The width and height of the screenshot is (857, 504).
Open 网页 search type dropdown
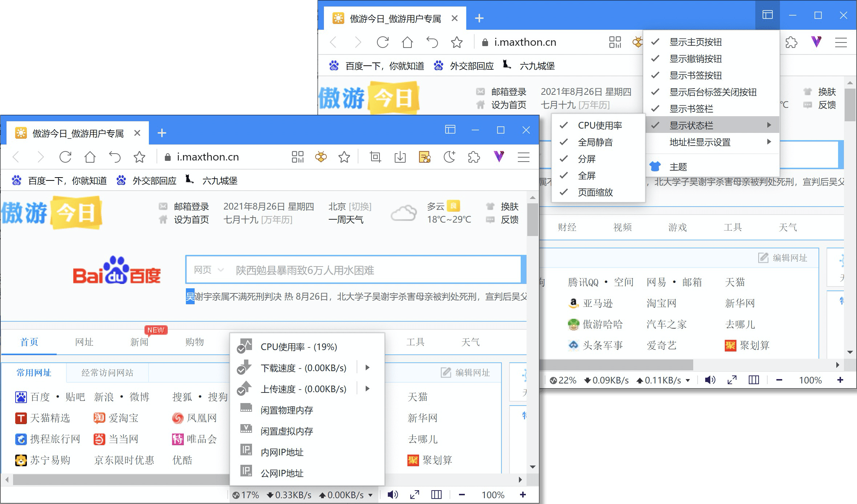209,270
